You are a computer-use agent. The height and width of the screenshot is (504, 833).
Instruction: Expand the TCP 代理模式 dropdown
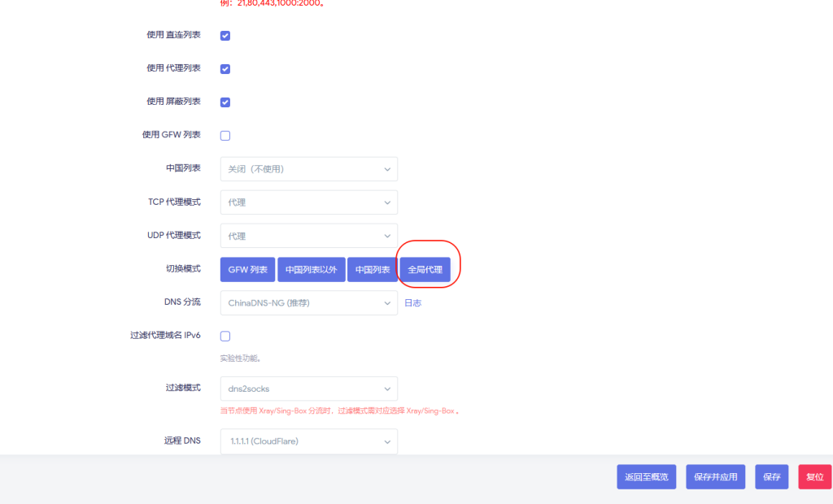(x=308, y=202)
